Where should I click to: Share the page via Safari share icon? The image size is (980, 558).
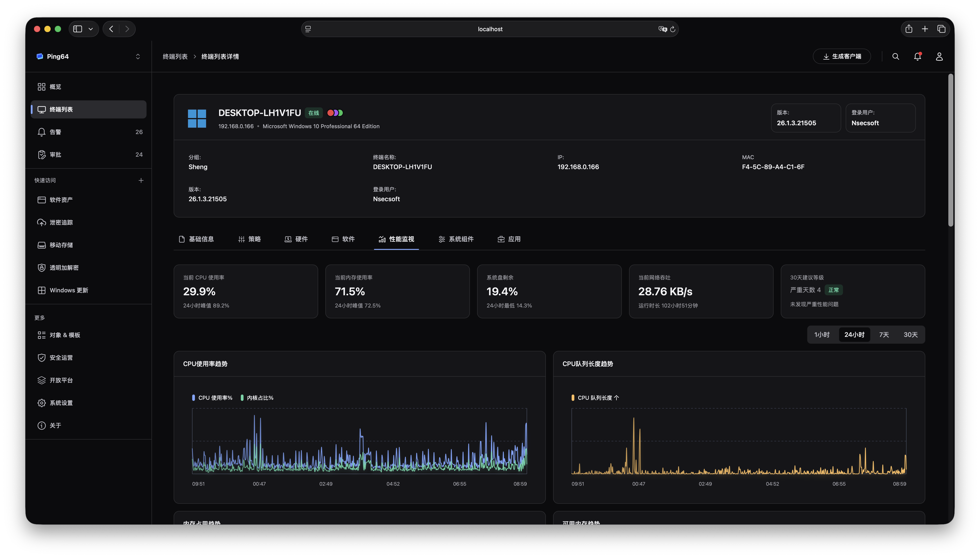[909, 29]
